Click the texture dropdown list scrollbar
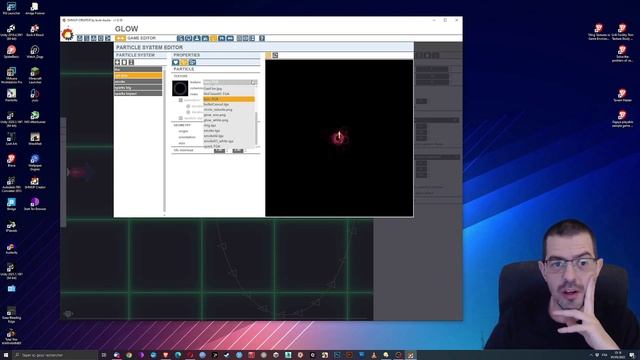This screenshot has width=640, height=360. [256, 128]
